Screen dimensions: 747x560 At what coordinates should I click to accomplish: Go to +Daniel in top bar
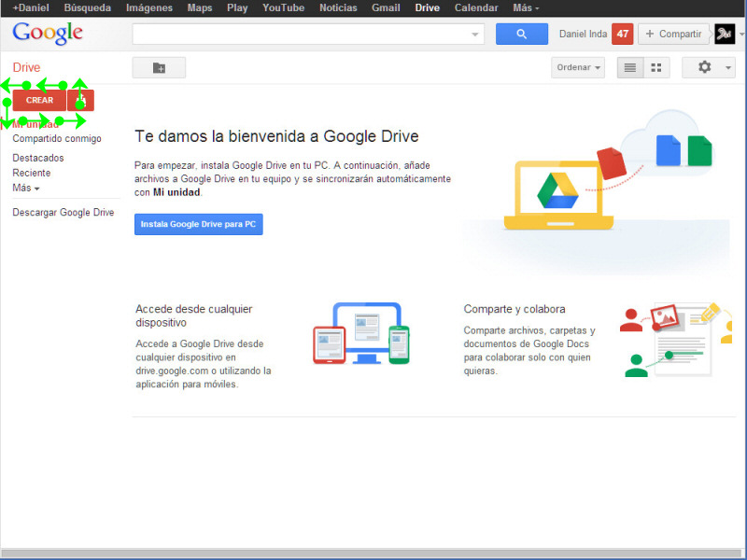(31, 8)
